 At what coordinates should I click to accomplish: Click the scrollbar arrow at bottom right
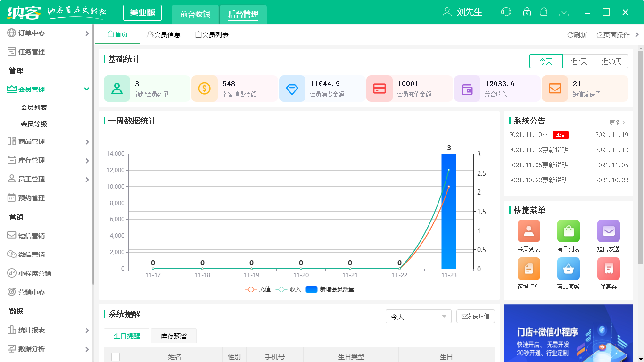640,358
